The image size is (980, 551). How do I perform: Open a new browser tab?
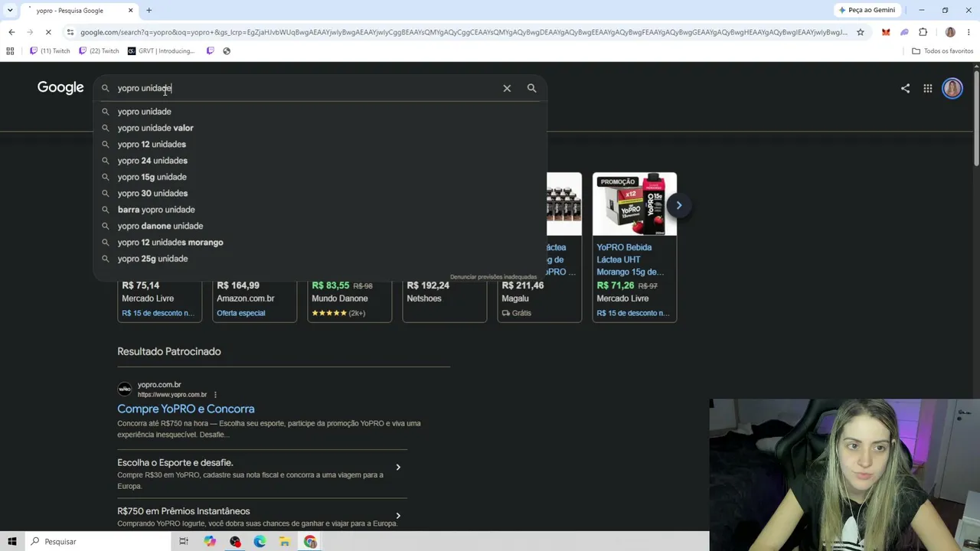point(149,11)
